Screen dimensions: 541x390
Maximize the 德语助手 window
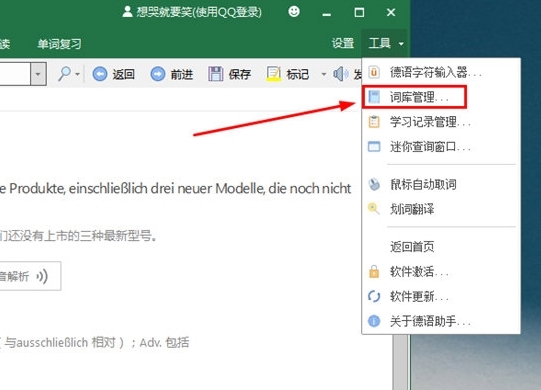point(359,13)
